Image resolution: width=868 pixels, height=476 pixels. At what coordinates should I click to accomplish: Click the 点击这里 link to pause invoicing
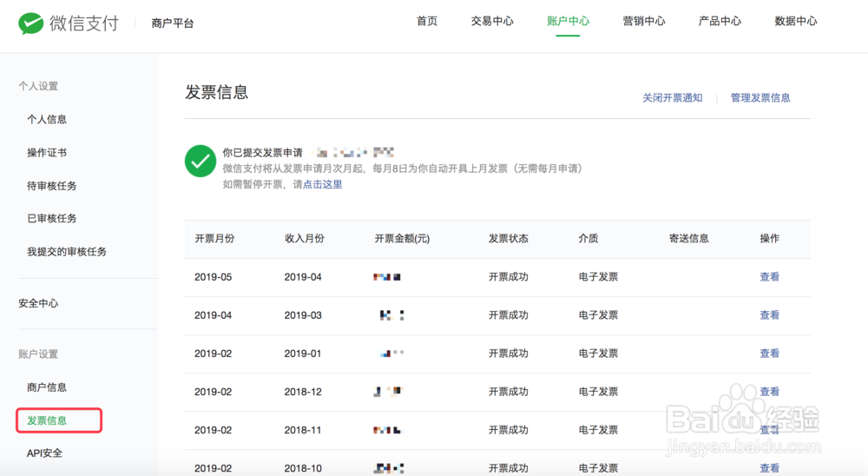(322, 184)
